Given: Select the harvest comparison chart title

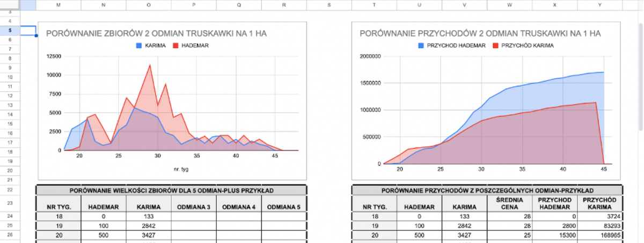Looking at the screenshot, I should [x=156, y=33].
